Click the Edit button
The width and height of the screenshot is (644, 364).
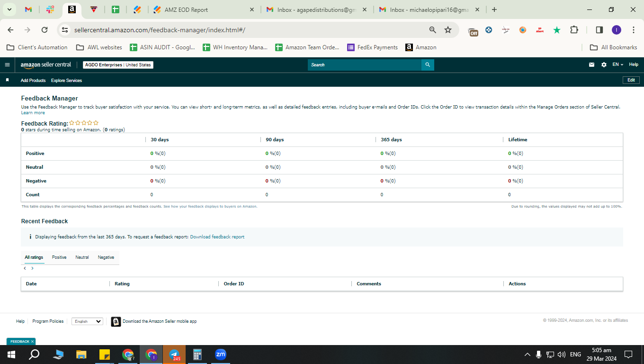[631, 80]
